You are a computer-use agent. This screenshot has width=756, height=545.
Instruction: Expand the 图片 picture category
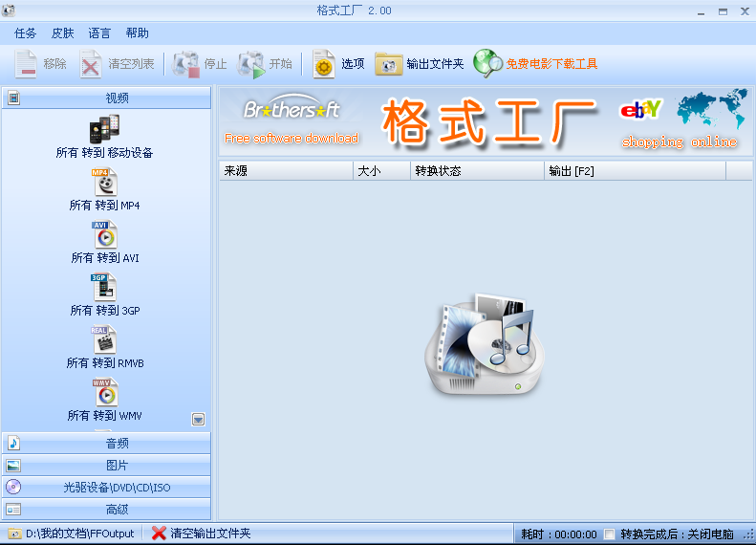tap(106, 465)
